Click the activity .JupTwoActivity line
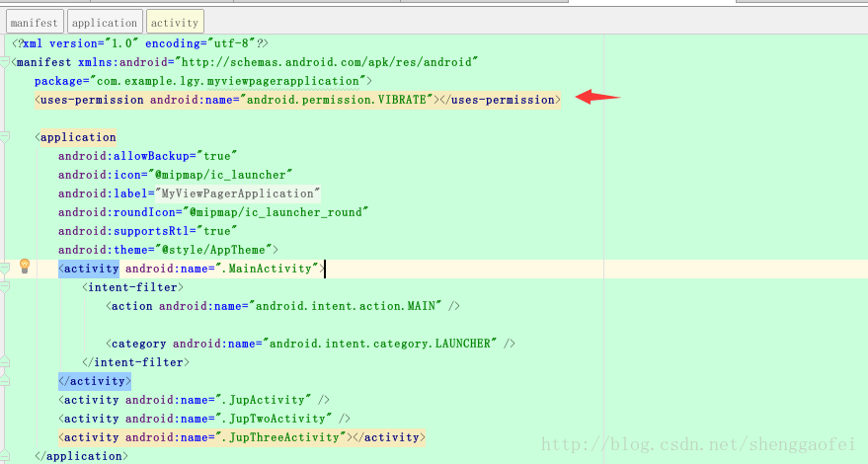The image size is (868, 464). coord(204,419)
